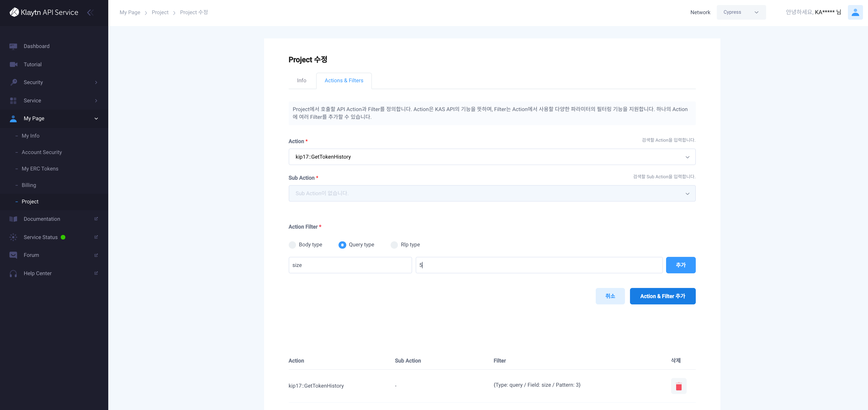Select the Body type radio button

coord(292,245)
